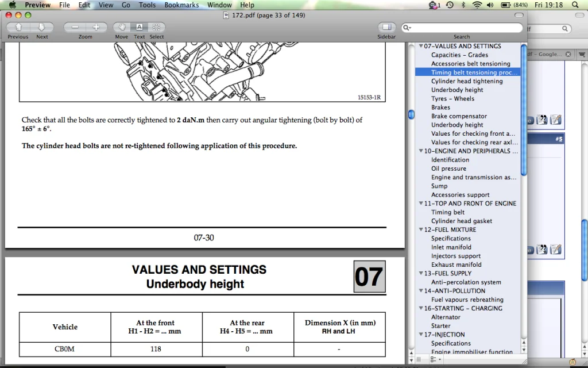Collapse the 07-VALUES AND SETTINGS section

coord(421,46)
